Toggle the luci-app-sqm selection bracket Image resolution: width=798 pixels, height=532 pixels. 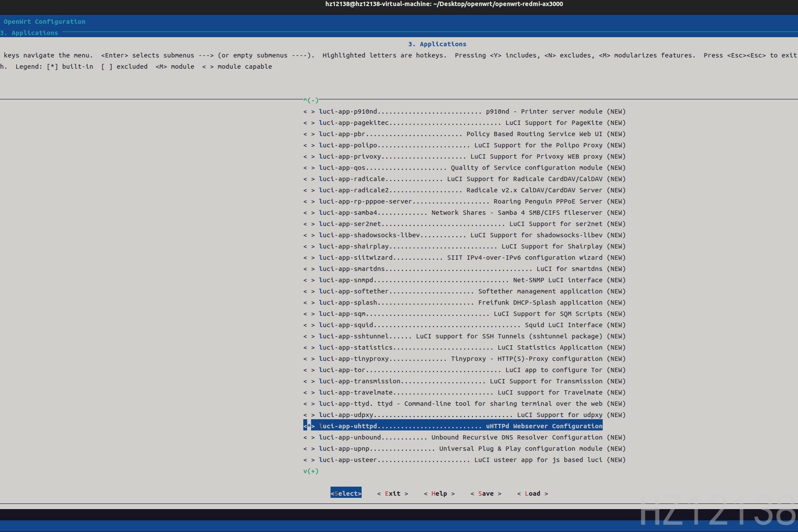[x=309, y=314]
